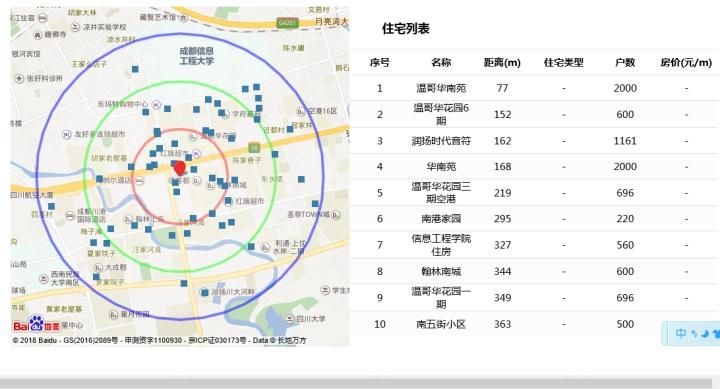Click the blue marker below 四川航空大厦

51,207
